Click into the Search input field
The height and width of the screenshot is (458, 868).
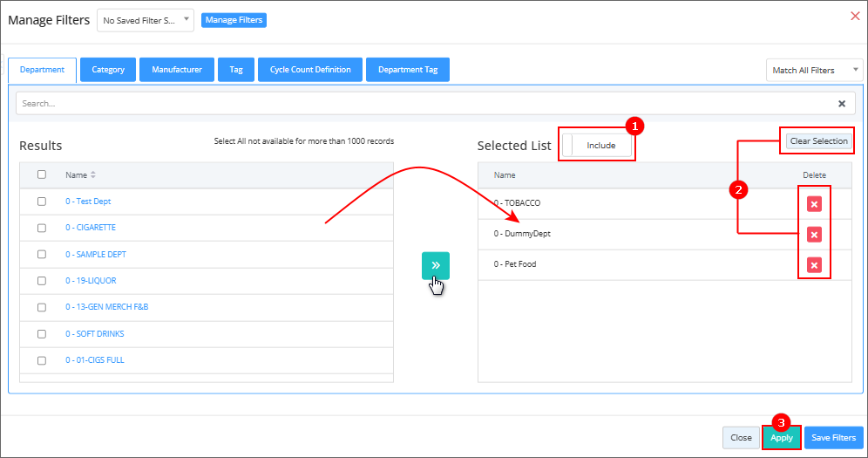pyautogui.click(x=418, y=103)
